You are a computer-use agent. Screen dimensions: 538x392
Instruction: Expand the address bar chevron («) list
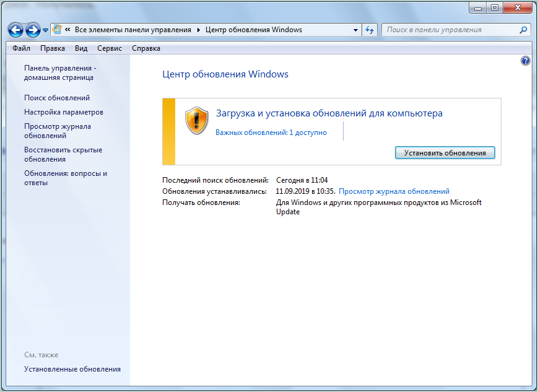coord(67,30)
